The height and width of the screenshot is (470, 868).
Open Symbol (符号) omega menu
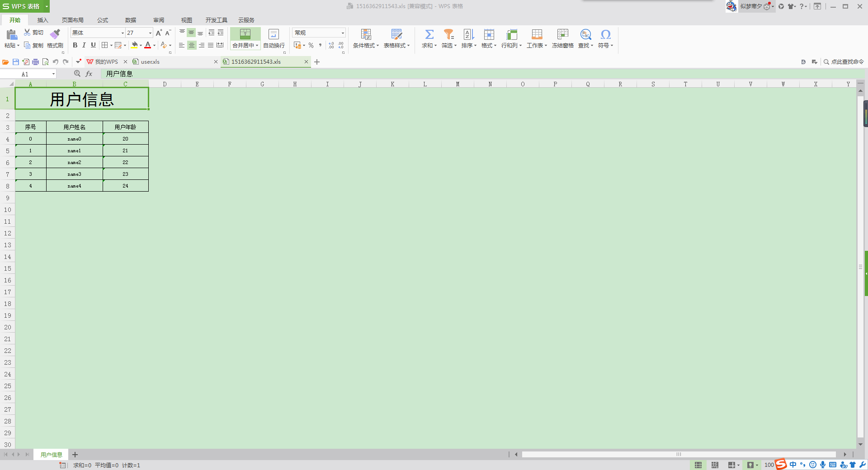click(x=605, y=39)
